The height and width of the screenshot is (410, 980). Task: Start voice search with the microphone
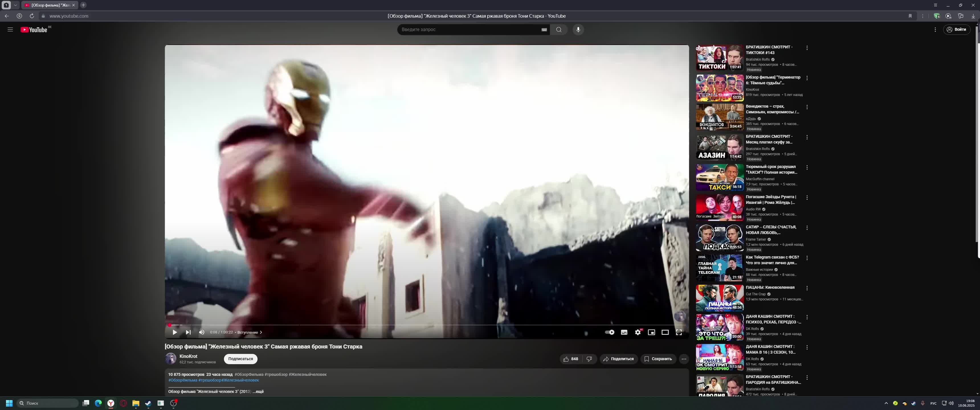pyautogui.click(x=578, y=30)
